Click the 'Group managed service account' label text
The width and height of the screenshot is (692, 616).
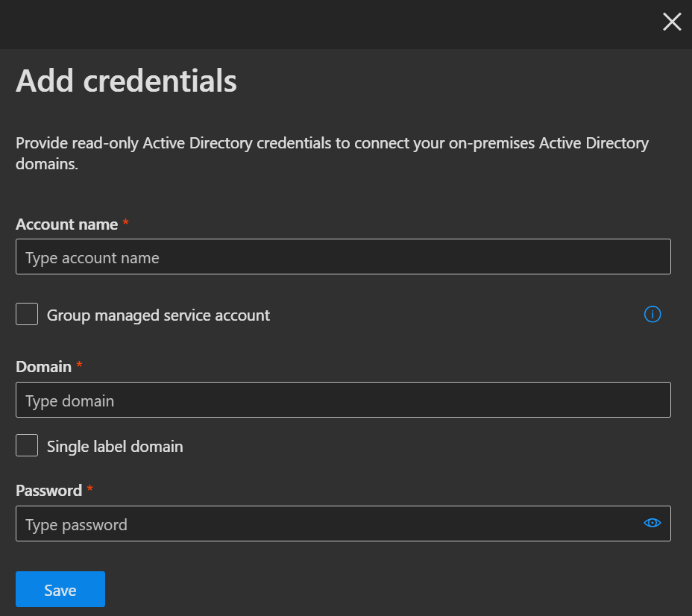pyautogui.click(x=158, y=315)
